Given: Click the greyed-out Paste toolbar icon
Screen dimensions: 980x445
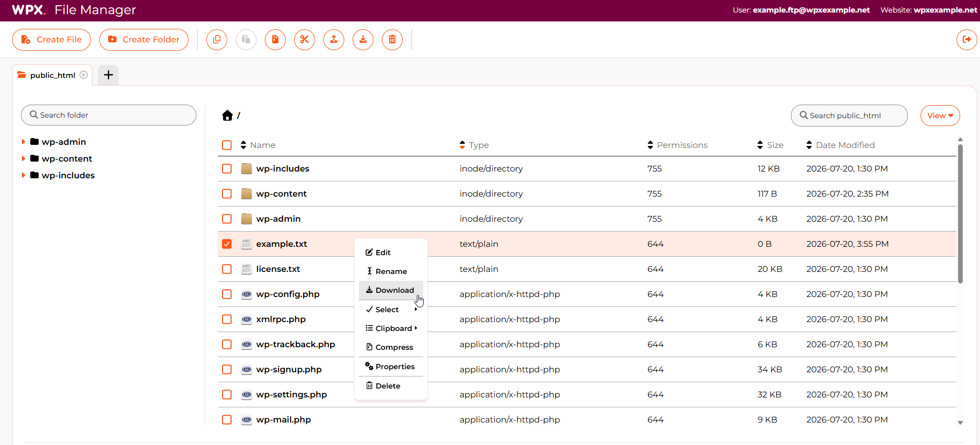Looking at the screenshot, I should click(246, 40).
